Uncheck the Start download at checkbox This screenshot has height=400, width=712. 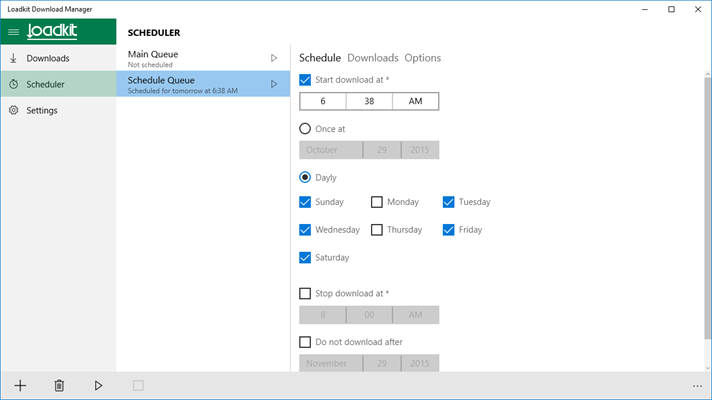pyautogui.click(x=305, y=80)
